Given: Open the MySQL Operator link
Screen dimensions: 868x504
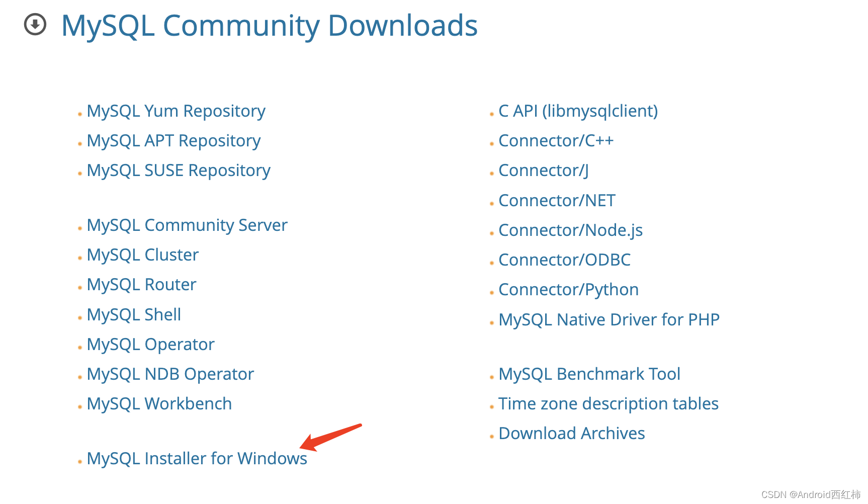Looking at the screenshot, I should 150,345.
